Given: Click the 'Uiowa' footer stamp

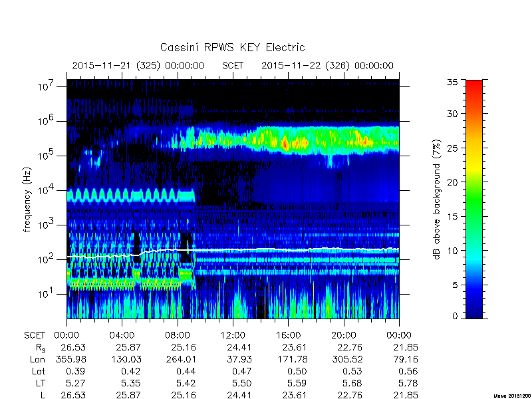Looking at the screenshot, I should [513, 396].
